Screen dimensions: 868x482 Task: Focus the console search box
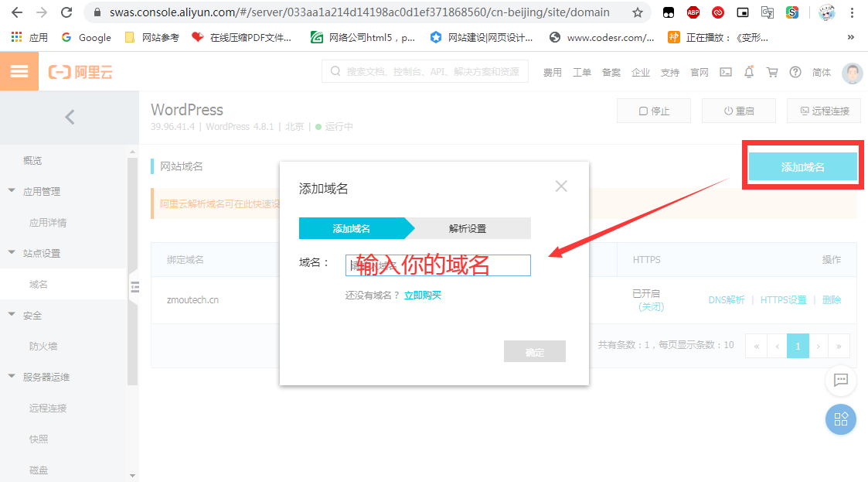pyautogui.click(x=424, y=71)
